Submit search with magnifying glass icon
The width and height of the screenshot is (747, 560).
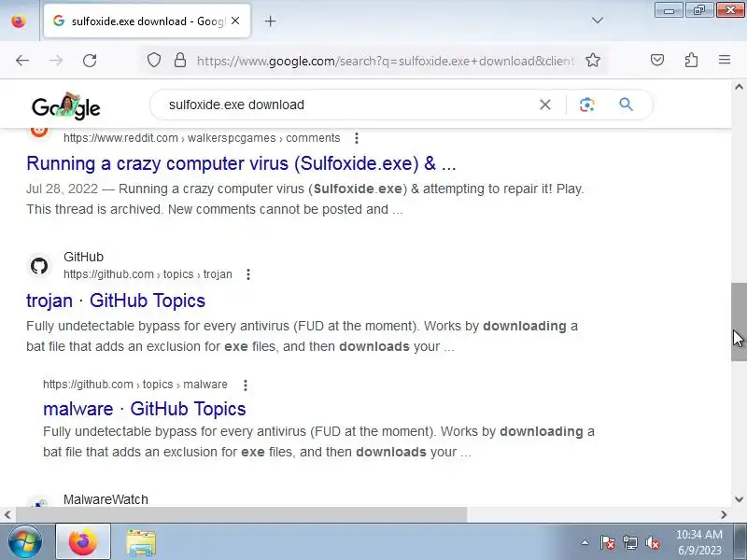pos(626,105)
